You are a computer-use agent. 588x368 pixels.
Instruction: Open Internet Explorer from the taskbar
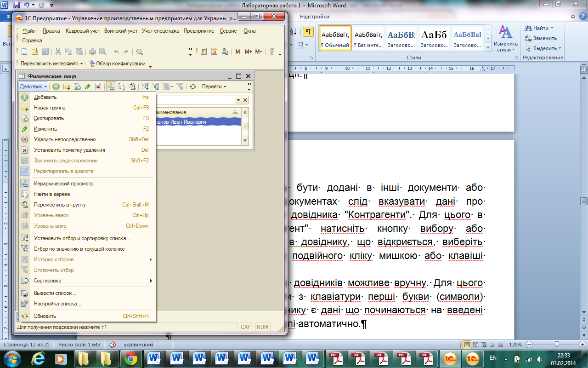click(37, 358)
